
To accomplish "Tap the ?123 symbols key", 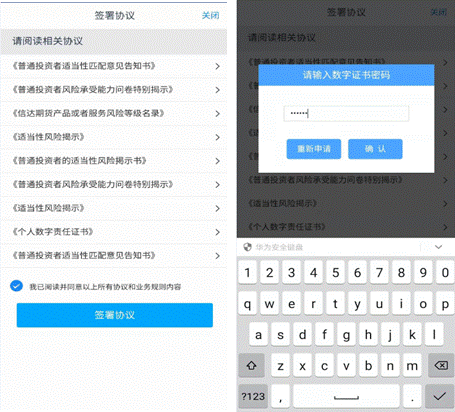I will coord(253,396).
